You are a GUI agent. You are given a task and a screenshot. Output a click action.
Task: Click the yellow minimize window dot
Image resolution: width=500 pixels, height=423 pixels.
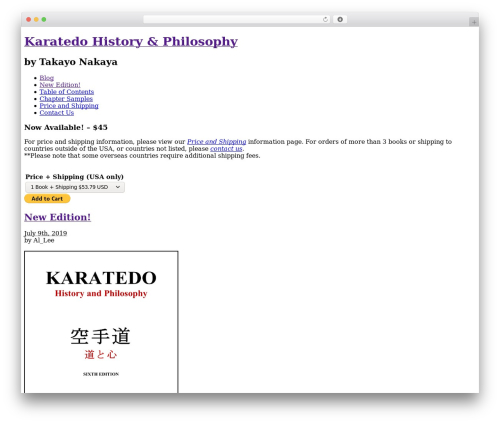click(36, 19)
